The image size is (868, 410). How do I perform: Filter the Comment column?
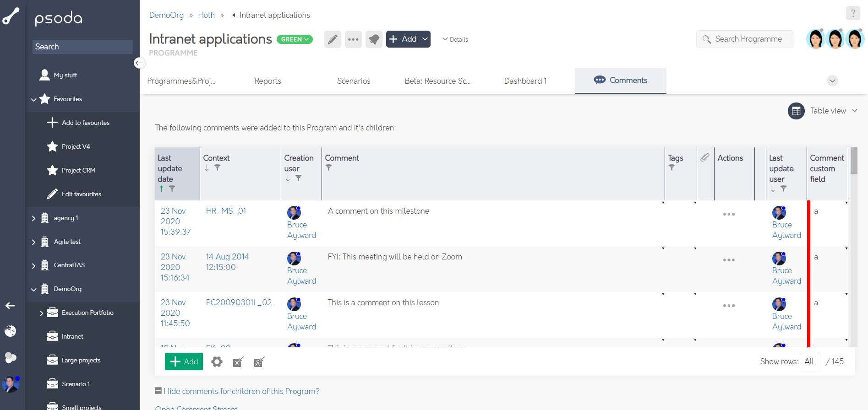pyautogui.click(x=328, y=168)
